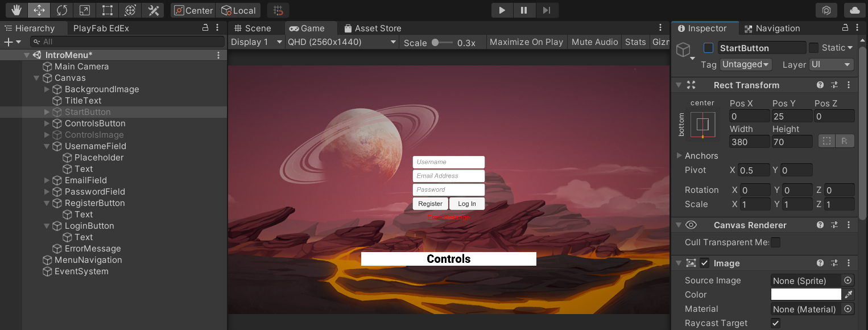Open the Hierarchy panel options menu
The width and height of the screenshot is (868, 330).
point(218,28)
